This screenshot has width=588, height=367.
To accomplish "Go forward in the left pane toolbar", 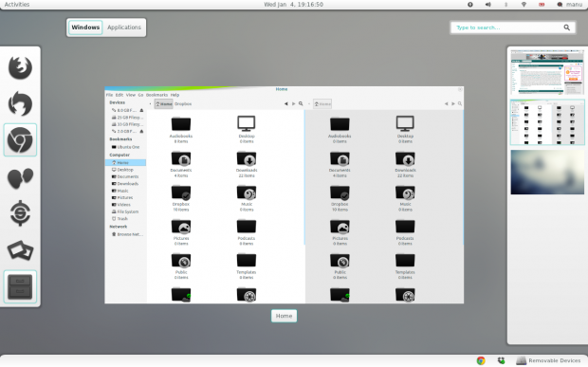I will click(x=294, y=103).
